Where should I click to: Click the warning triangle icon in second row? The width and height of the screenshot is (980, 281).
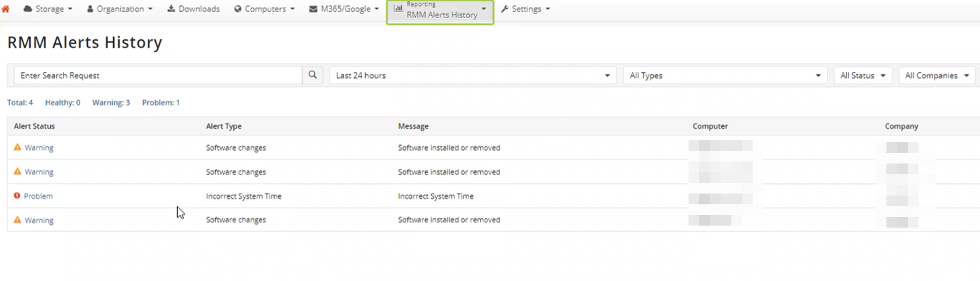click(17, 172)
